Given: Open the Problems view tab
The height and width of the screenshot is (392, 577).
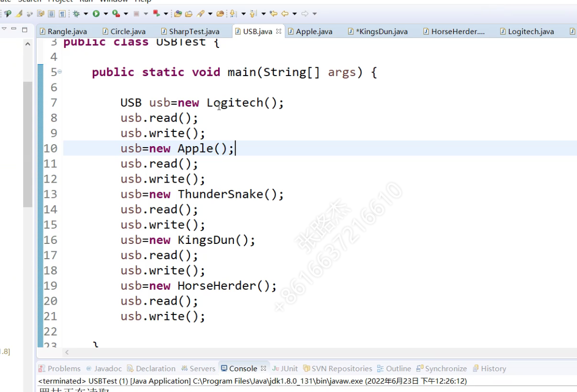Looking at the screenshot, I should [60, 368].
